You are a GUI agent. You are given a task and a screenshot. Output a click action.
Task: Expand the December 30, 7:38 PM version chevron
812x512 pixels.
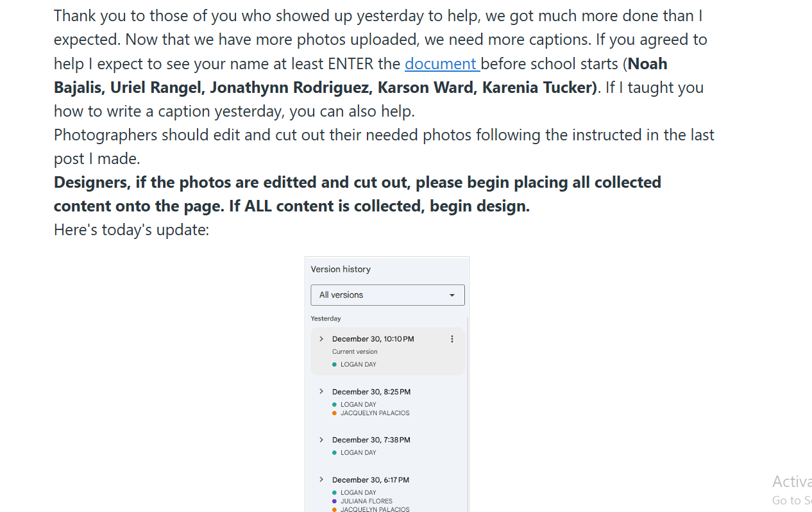tap(321, 440)
